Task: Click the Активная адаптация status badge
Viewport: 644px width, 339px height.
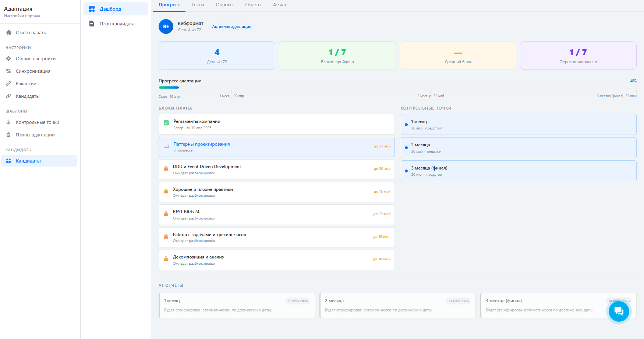Action: (x=231, y=26)
